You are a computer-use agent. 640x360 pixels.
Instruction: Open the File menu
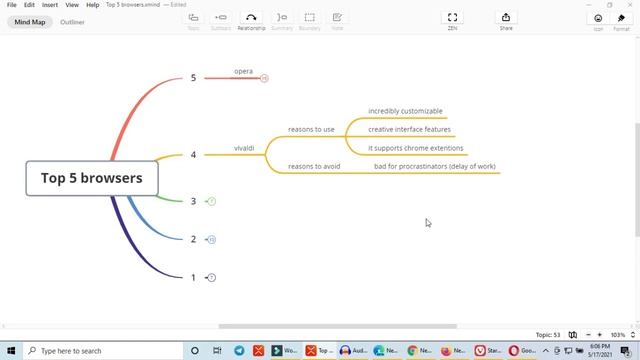tap(11, 5)
